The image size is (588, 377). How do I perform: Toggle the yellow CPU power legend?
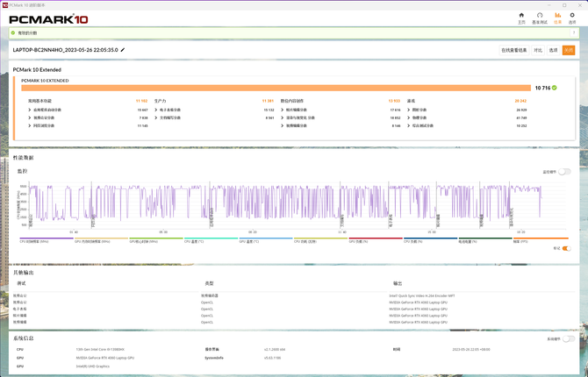click(x=320, y=240)
